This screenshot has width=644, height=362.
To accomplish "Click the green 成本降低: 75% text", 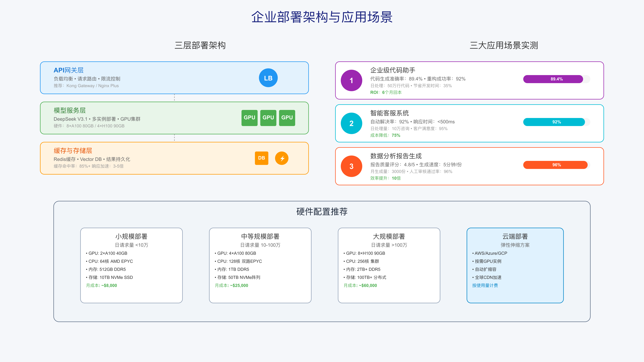I will coord(385,135).
